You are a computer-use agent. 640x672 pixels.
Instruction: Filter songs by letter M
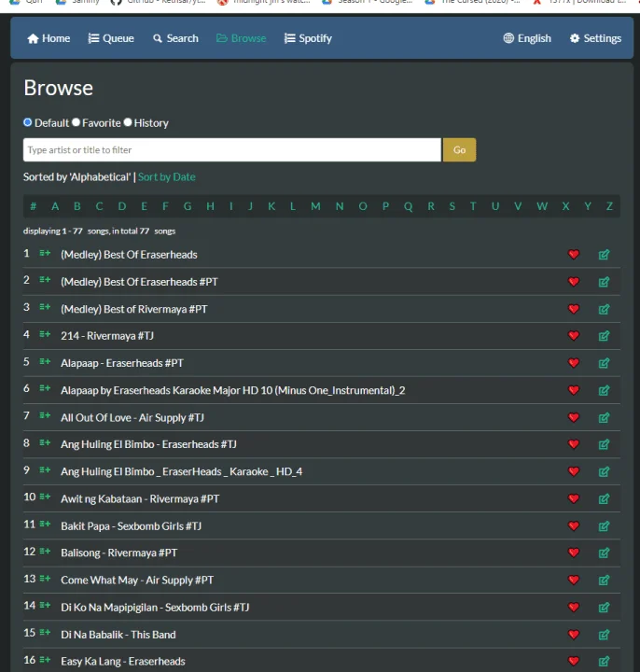click(315, 206)
